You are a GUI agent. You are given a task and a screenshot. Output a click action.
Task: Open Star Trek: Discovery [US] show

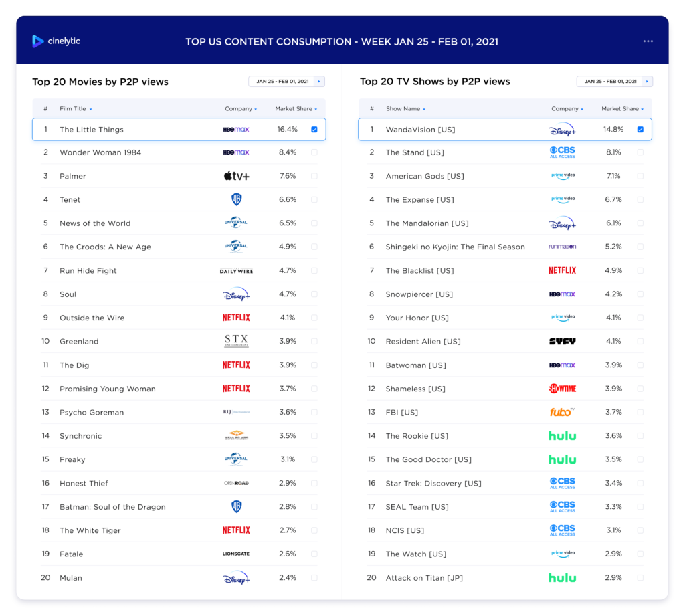tap(433, 483)
